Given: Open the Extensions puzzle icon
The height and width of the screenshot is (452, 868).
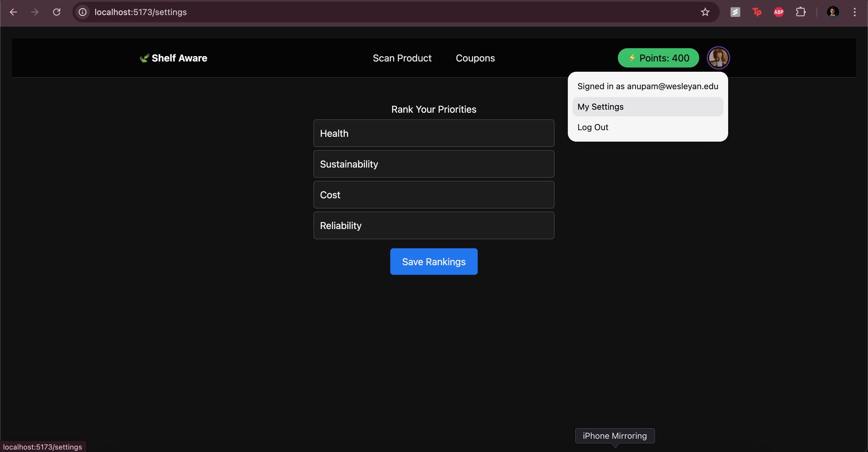Looking at the screenshot, I should (800, 12).
